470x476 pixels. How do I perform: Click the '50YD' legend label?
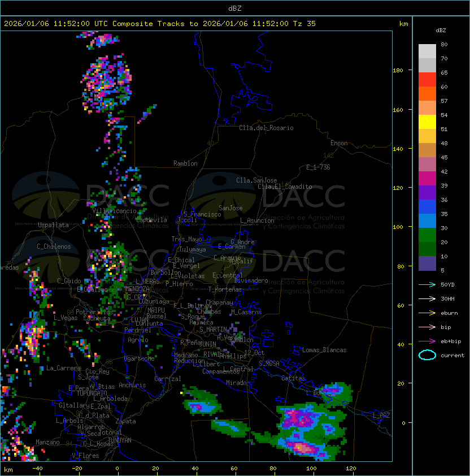(447, 284)
